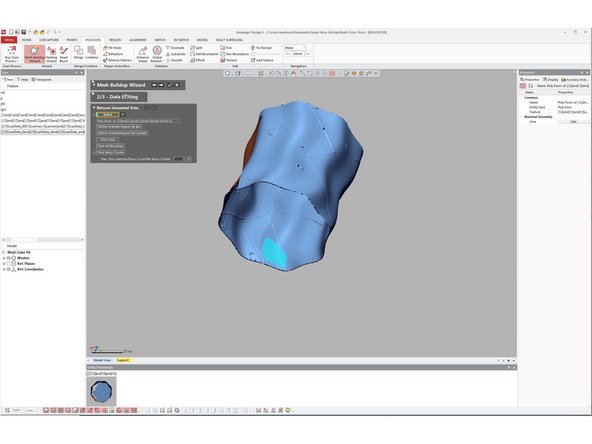The width and height of the screenshot is (592, 444).
Task: Select the Subdivide tool
Action: point(176,54)
